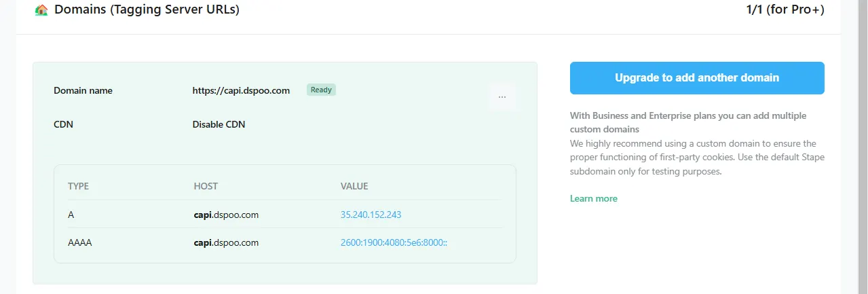
Task: Copy the A record value 35.240.152.243
Action: 371,215
